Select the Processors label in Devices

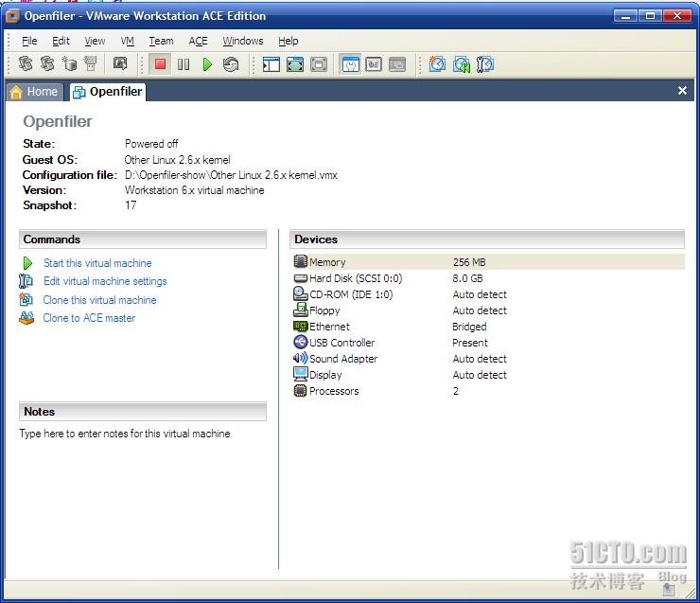[334, 391]
